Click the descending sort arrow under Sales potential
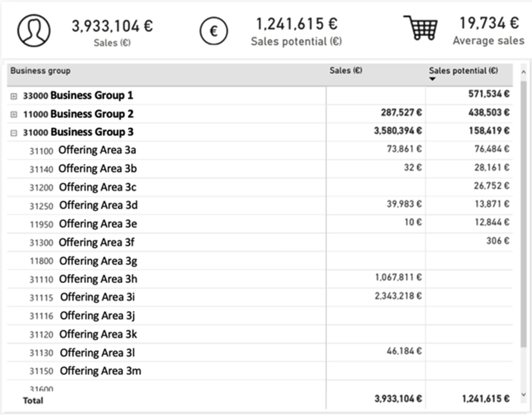532x416 pixels. 432,79
